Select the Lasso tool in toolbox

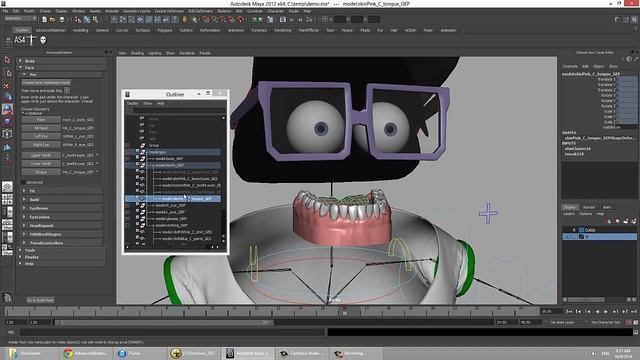(x=7, y=73)
